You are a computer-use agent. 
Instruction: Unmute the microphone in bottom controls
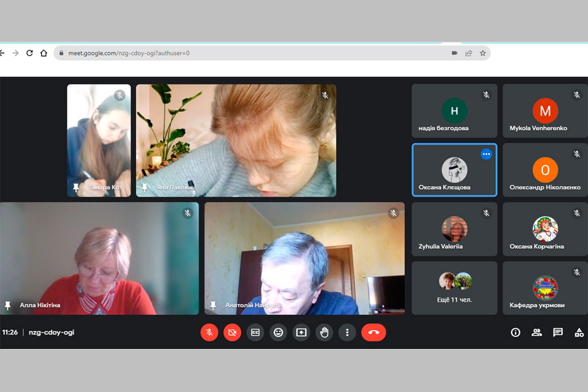coord(209,333)
